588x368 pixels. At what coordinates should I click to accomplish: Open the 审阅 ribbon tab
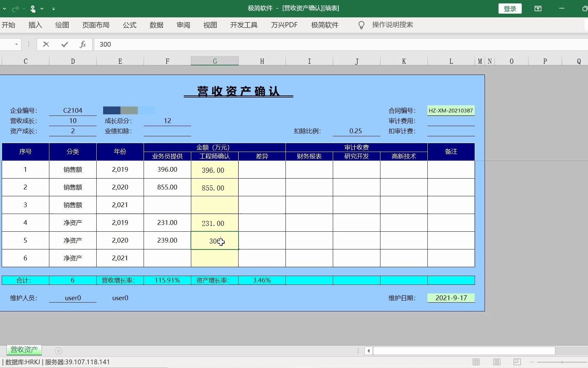coord(183,25)
